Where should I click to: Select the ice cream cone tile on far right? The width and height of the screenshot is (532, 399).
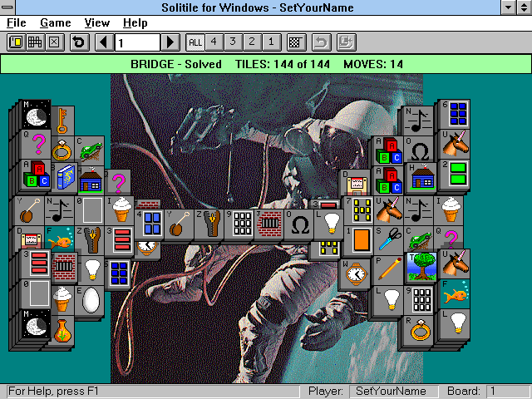[x=449, y=210]
